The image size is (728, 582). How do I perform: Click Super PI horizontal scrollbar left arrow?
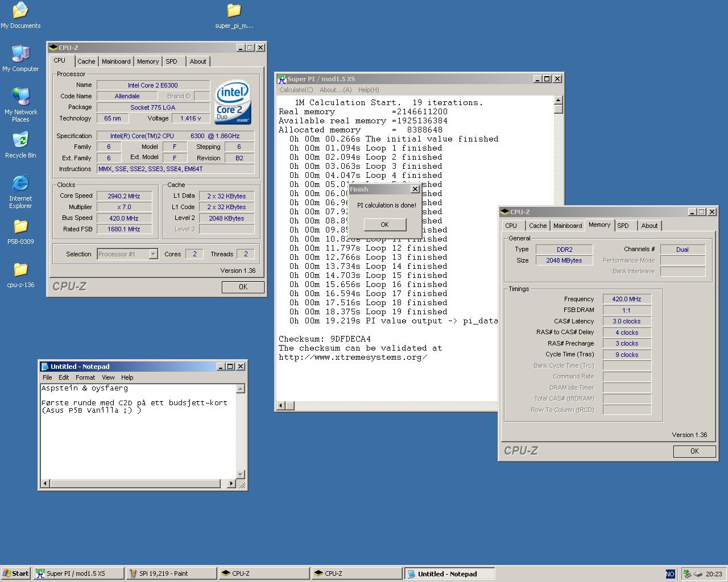coord(280,406)
